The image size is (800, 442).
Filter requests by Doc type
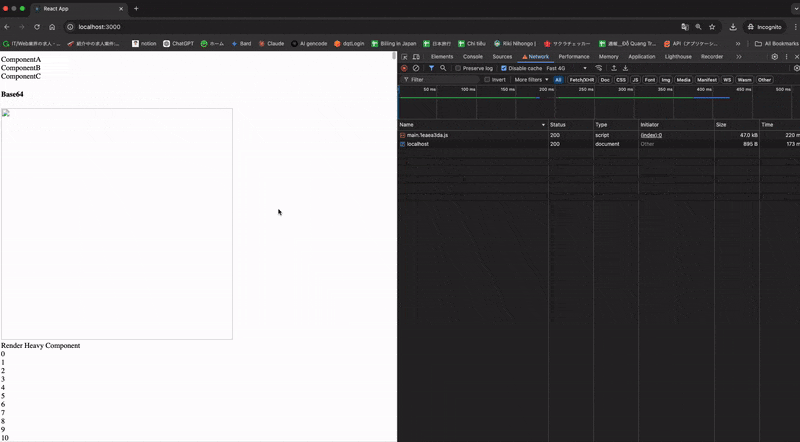coord(605,80)
